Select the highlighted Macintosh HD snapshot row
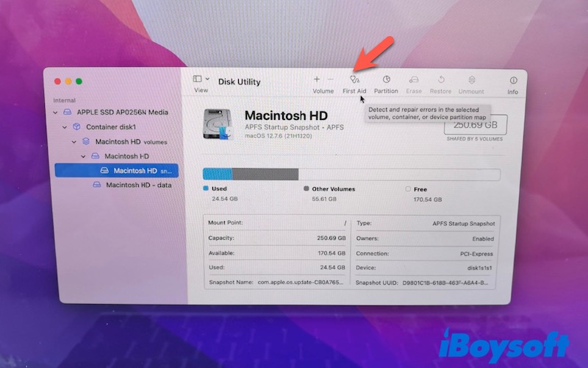Screen dimensions: 588x368 (117, 171)
